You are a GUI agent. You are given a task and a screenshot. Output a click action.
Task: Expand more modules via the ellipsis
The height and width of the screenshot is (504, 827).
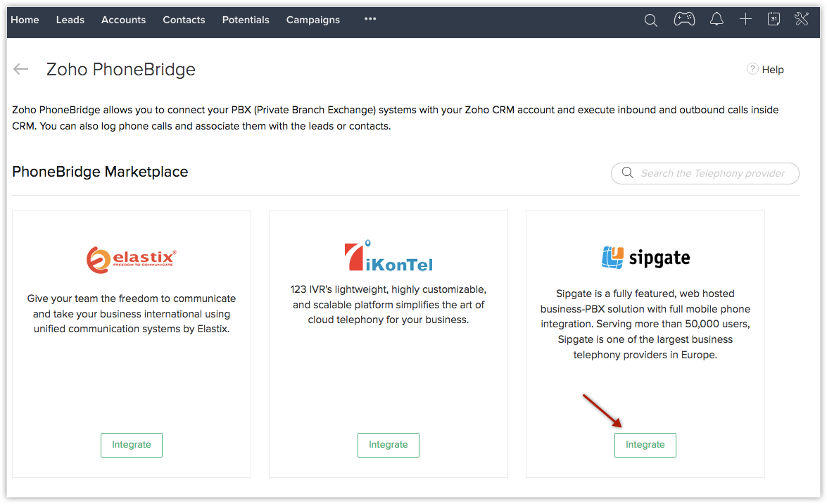click(x=370, y=19)
